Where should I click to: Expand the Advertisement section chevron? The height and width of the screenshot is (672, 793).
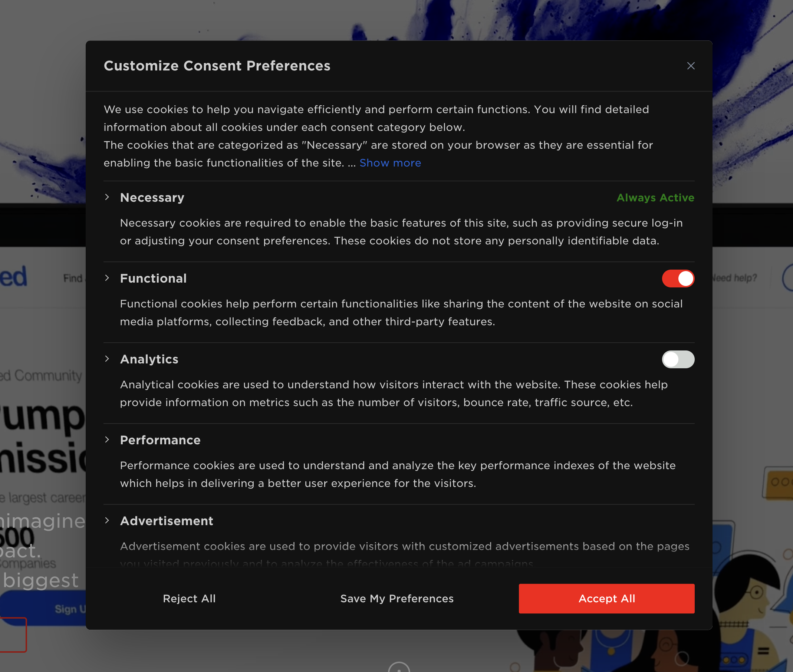tap(107, 520)
